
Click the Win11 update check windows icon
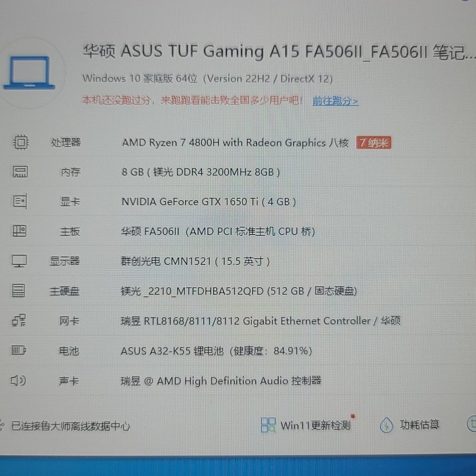click(268, 425)
